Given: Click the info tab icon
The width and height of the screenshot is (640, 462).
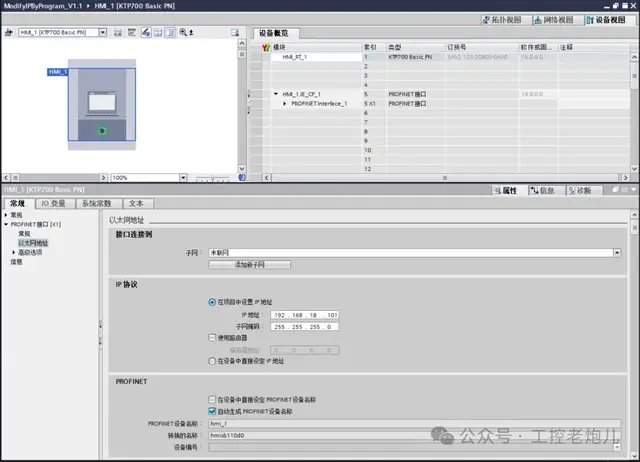Looking at the screenshot, I should [534, 191].
